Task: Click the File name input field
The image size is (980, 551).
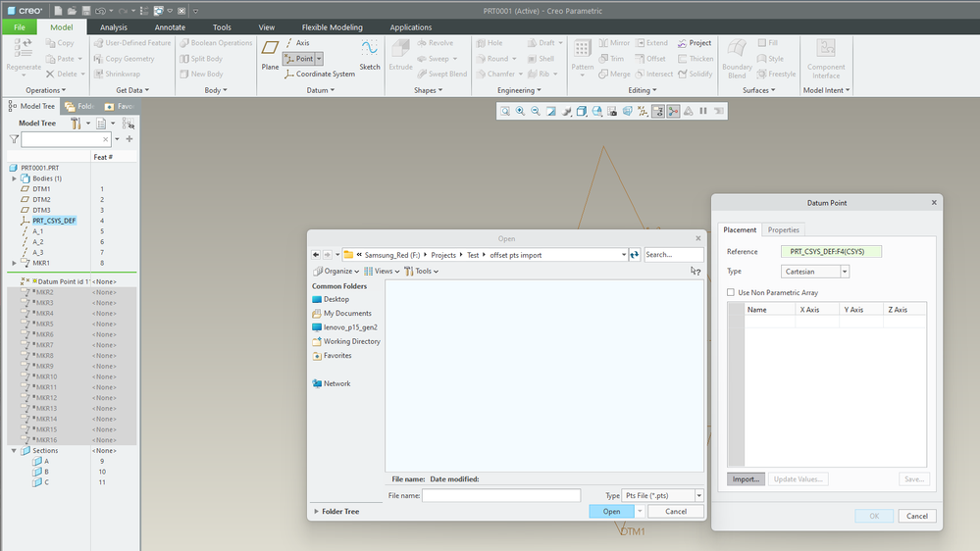Action: tap(501, 496)
